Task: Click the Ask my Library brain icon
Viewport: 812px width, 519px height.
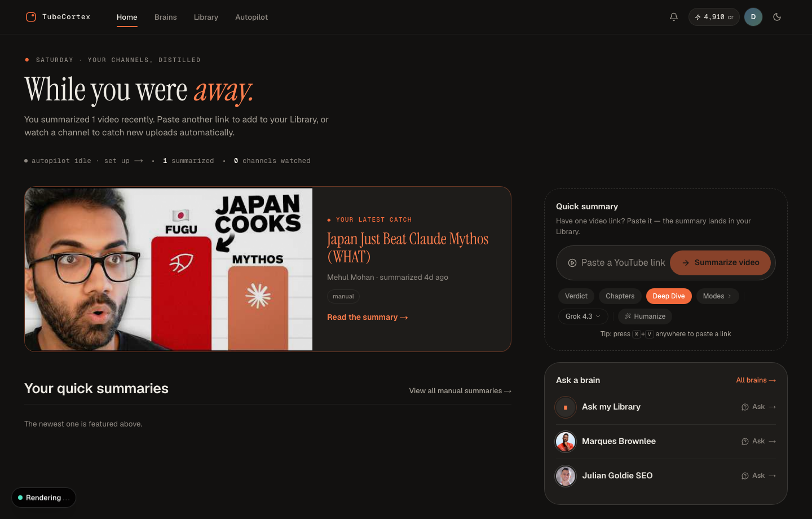Action: [x=566, y=407]
